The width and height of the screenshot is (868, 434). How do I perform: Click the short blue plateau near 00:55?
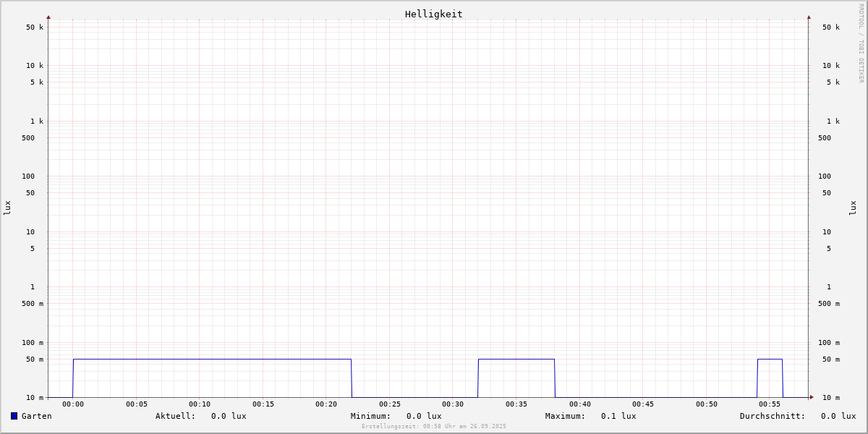click(x=770, y=359)
